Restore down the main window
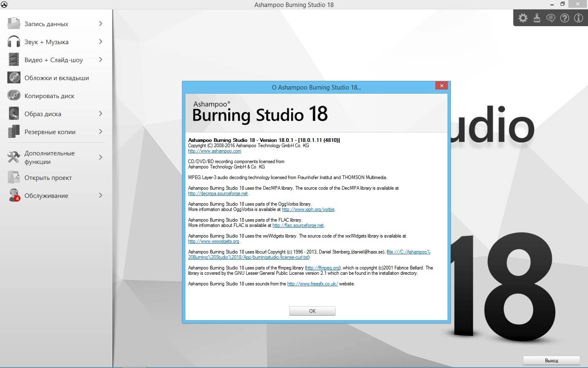Image resolution: width=588 pixels, height=368 pixels. tap(562, 4)
